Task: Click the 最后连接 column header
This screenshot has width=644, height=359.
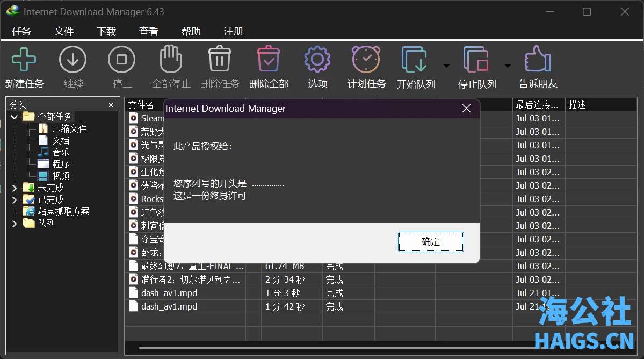Action: (537, 105)
